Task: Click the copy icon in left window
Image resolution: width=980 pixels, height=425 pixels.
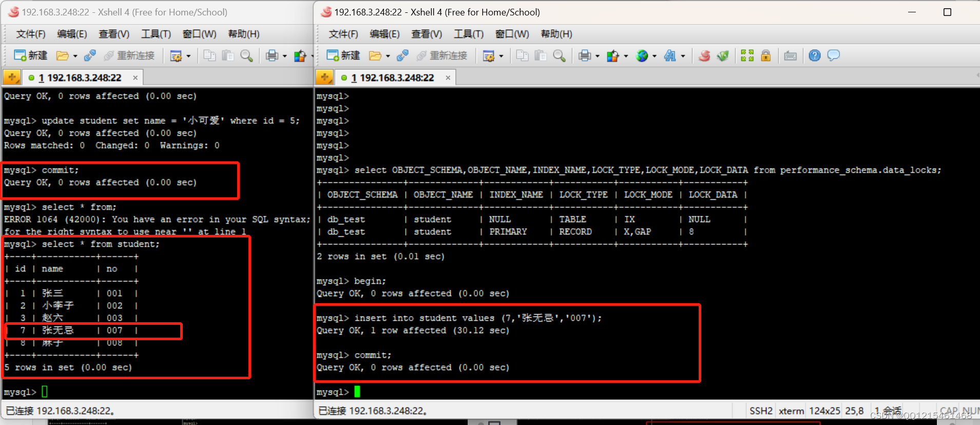Action: [x=209, y=56]
